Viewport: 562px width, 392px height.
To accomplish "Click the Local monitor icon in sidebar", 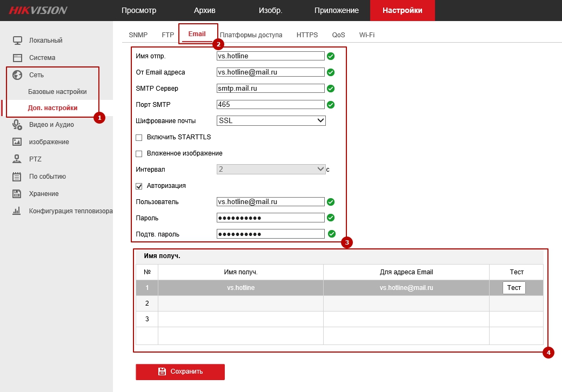I will click(x=17, y=40).
